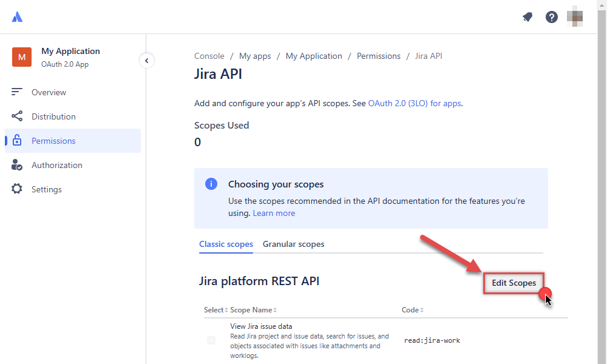Go to My Application breadcrumb

click(x=314, y=56)
